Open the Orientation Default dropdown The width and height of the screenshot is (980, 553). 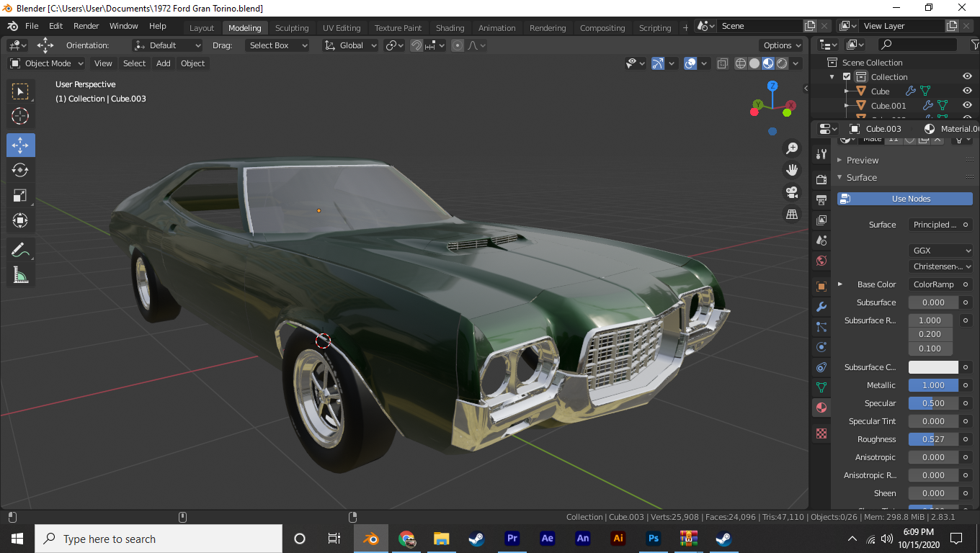(166, 45)
